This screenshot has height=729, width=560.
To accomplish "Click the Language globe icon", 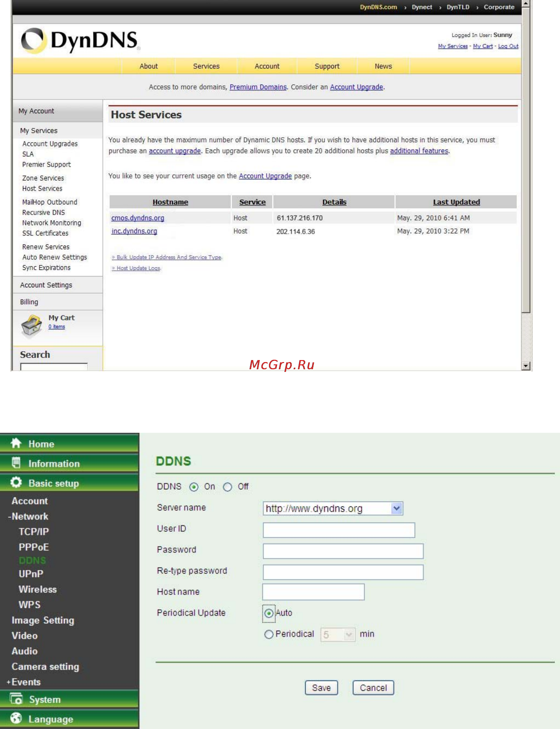I will (16, 718).
